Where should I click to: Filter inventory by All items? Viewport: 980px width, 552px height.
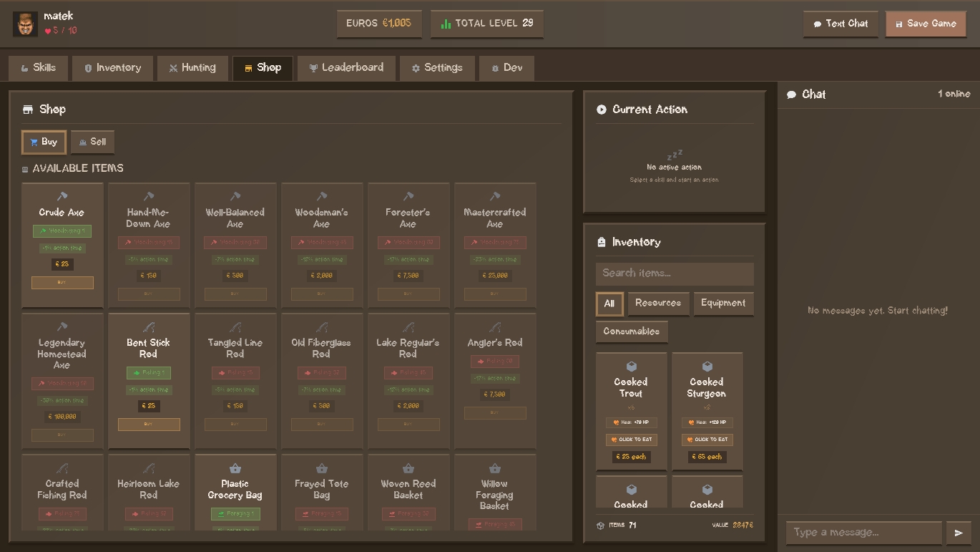[609, 304]
